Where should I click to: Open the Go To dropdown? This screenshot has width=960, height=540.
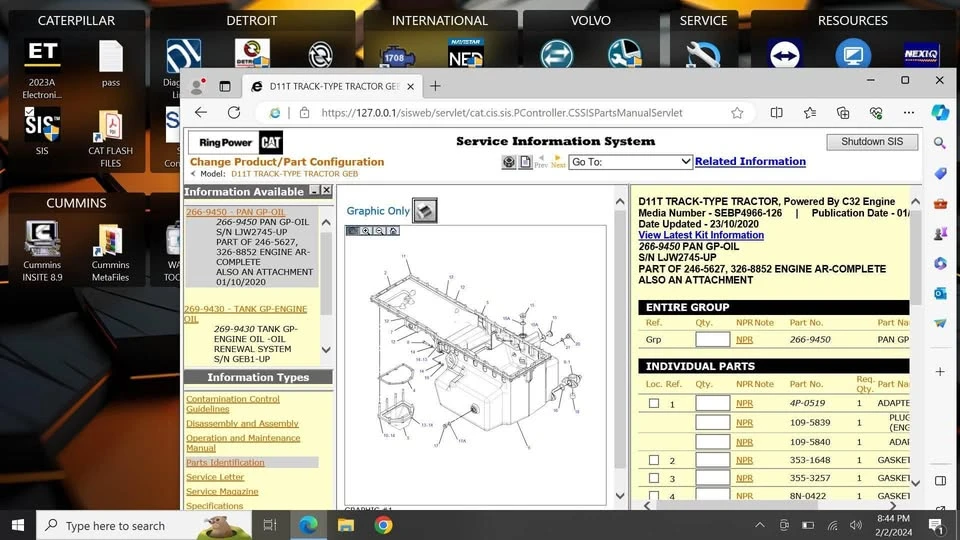pos(630,162)
